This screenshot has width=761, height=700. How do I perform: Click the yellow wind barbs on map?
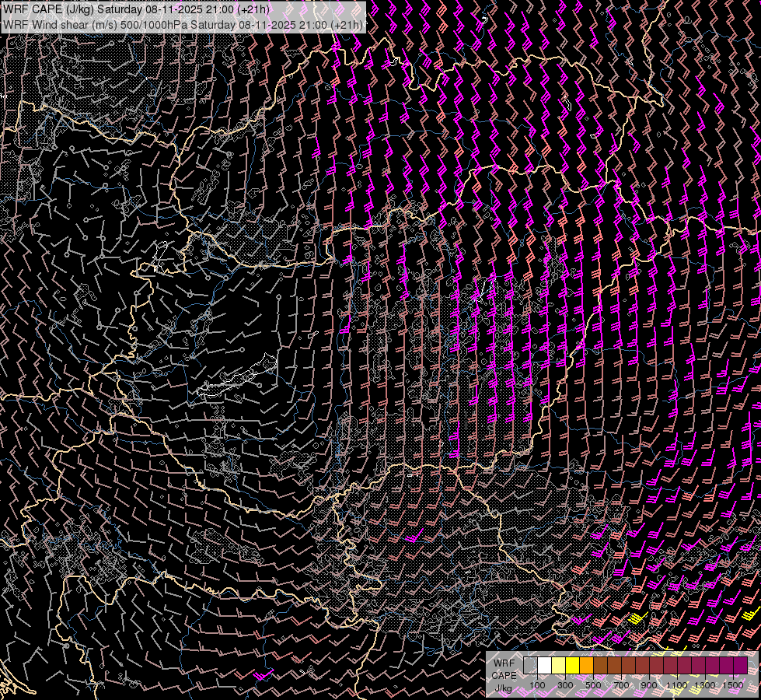point(637,619)
